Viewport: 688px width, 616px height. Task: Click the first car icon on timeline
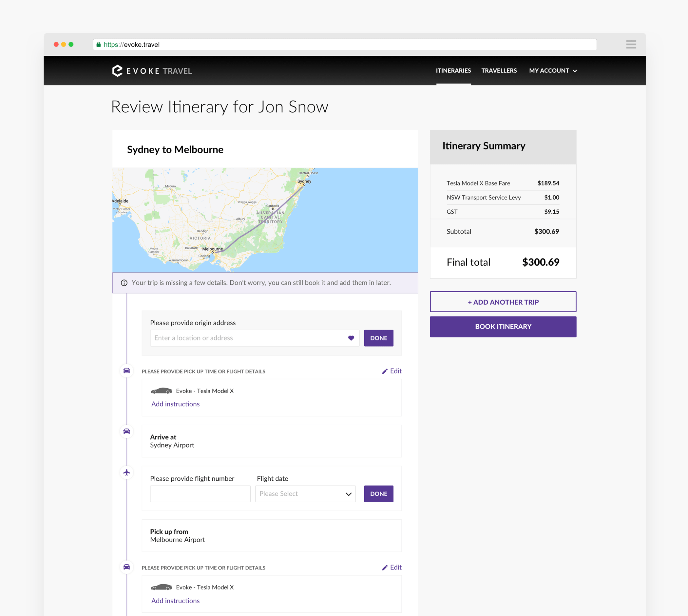(x=126, y=370)
